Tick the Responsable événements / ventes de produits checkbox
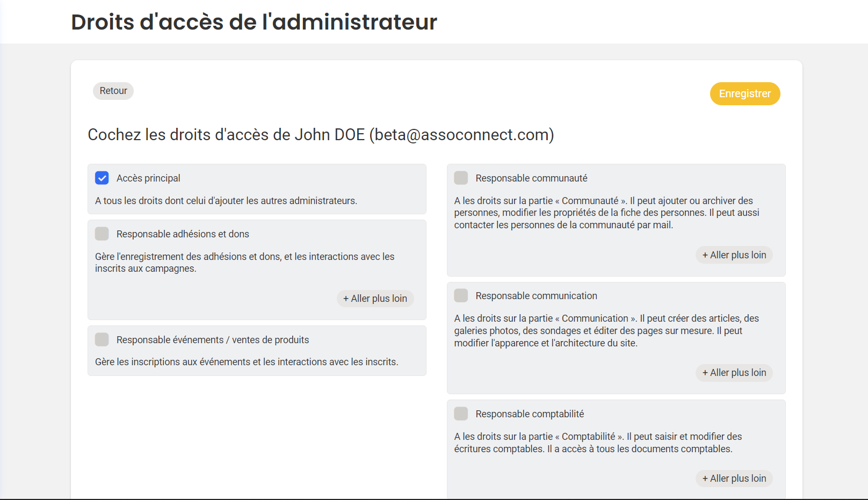The image size is (868, 500). 102,339
